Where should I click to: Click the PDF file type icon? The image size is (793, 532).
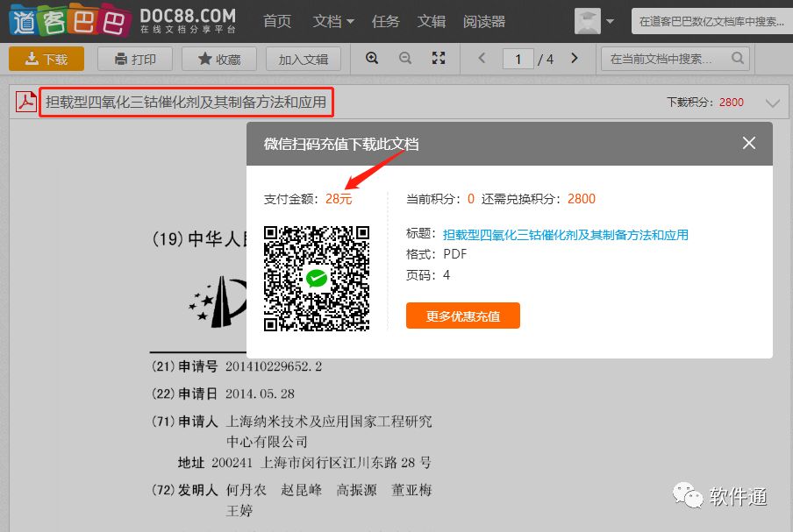pyautogui.click(x=25, y=102)
